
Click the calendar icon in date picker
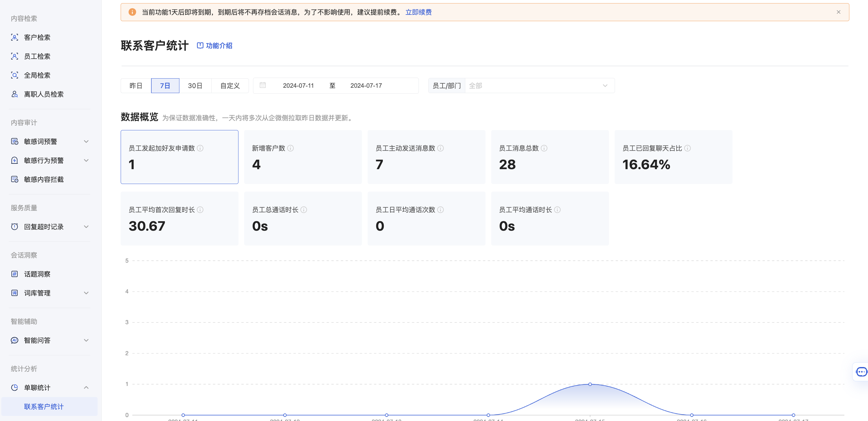coord(262,85)
